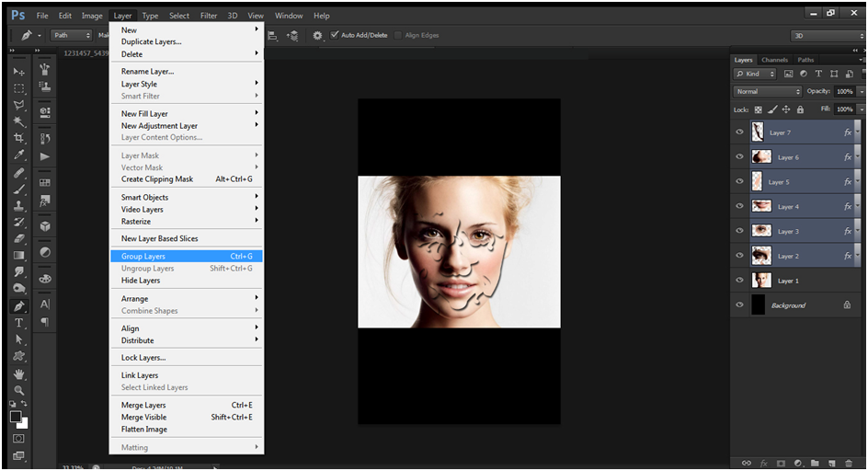Select the Crop tool in the toolbar
The image size is (868, 471).
pos(18,138)
